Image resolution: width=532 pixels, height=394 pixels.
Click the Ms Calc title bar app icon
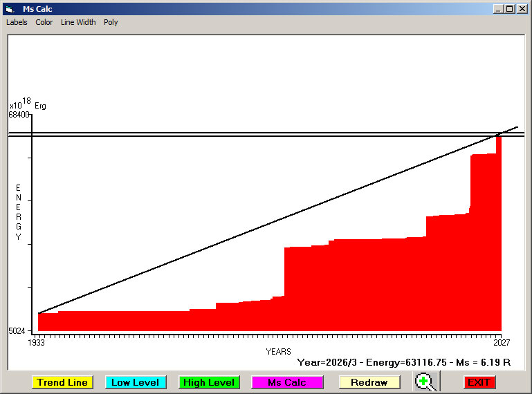tap(9, 9)
